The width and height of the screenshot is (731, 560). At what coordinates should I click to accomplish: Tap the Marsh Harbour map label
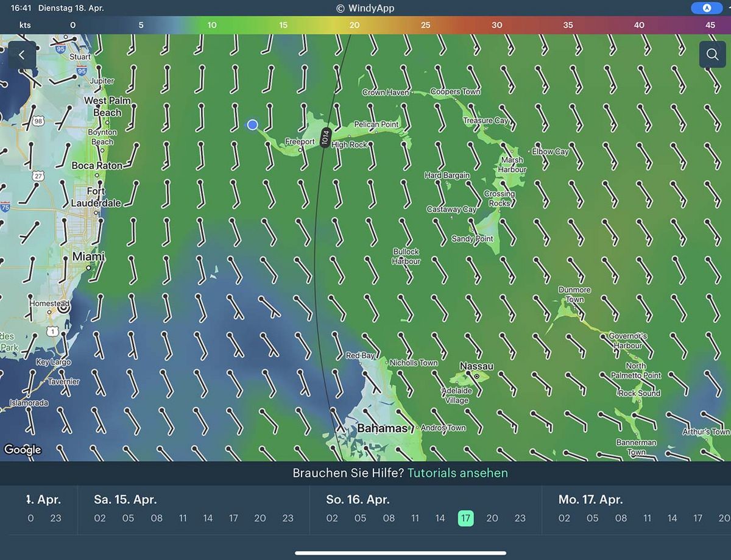pyautogui.click(x=512, y=165)
